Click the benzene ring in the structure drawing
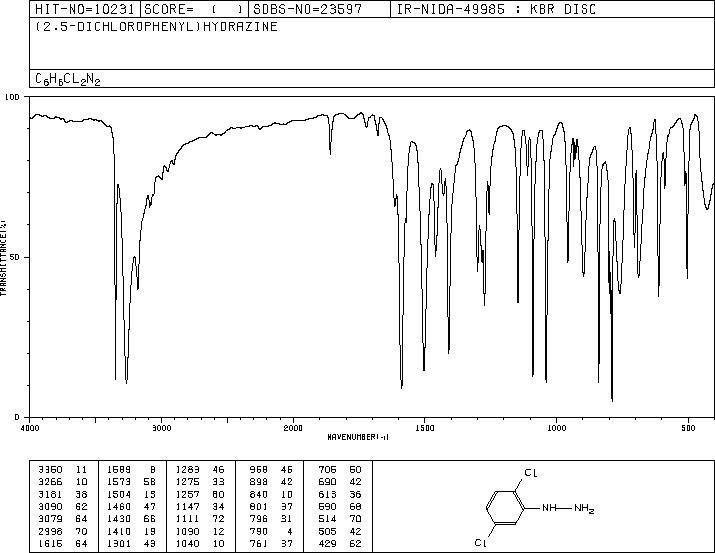Viewport: 715px width, 553px height. pyautogui.click(x=505, y=508)
